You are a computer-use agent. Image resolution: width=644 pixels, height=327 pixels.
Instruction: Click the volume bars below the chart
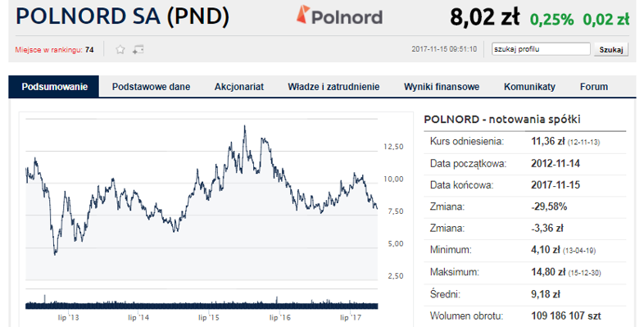click(x=202, y=305)
